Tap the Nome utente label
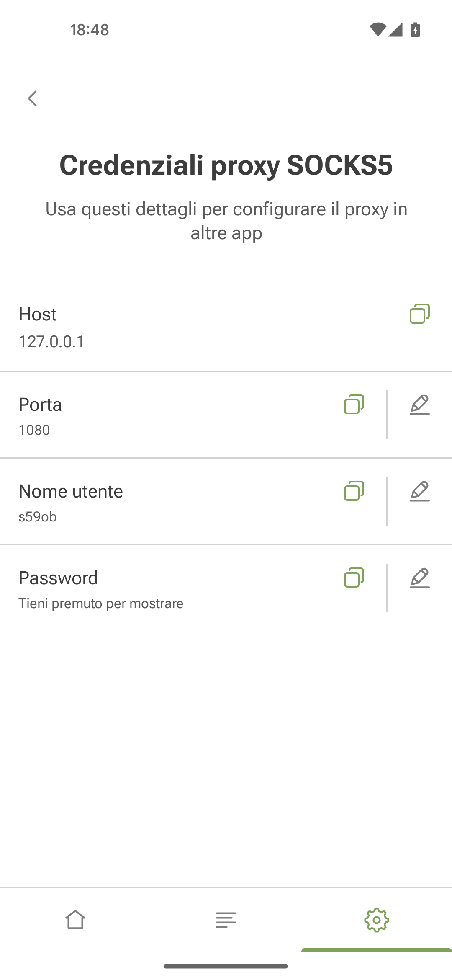452x980 pixels. pos(71,491)
